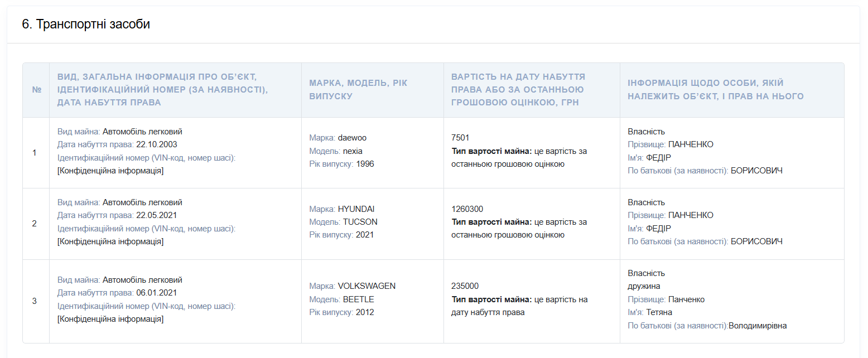
Task: Click the section heading "6. Транспортні засоби"
Action: (86, 25)
